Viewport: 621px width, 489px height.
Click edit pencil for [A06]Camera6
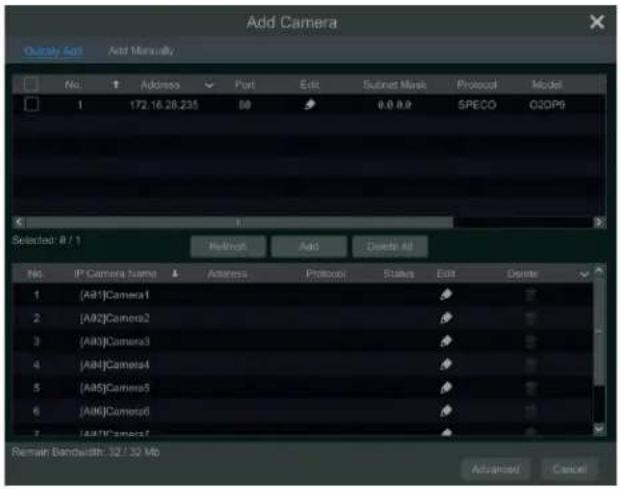[x=446, y=411]
